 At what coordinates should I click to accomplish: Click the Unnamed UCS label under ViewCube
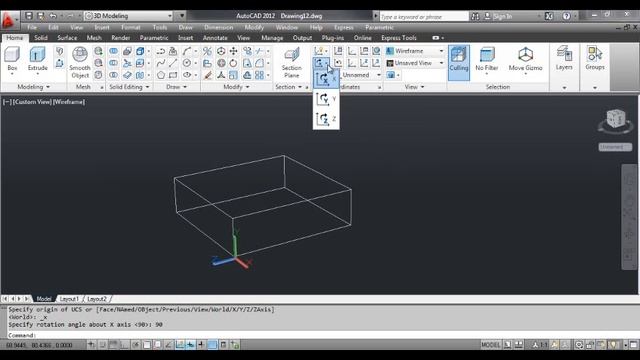point(615,147)
